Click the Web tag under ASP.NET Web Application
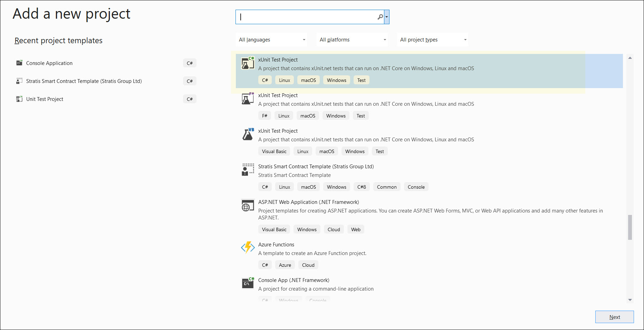The height and width of the screenshot is (330, 644). pyautogui.click(x=356, y=229)
